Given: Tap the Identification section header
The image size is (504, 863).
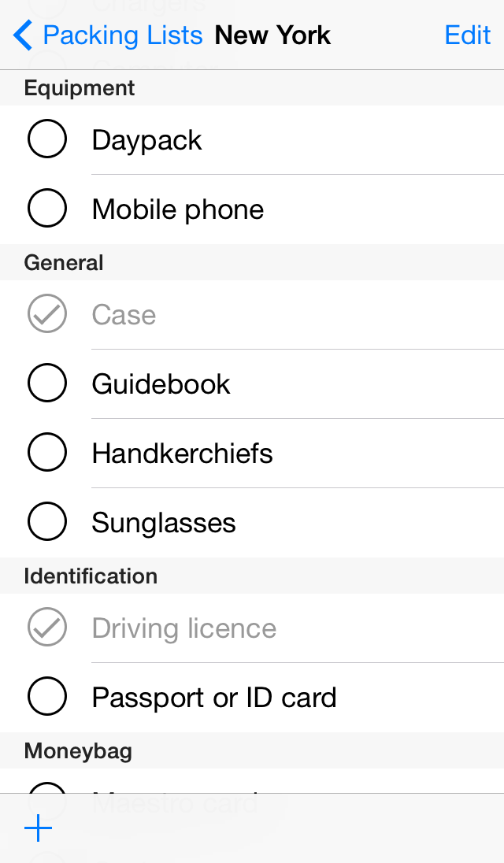Looking at the screenshot, I should [91, 576].
